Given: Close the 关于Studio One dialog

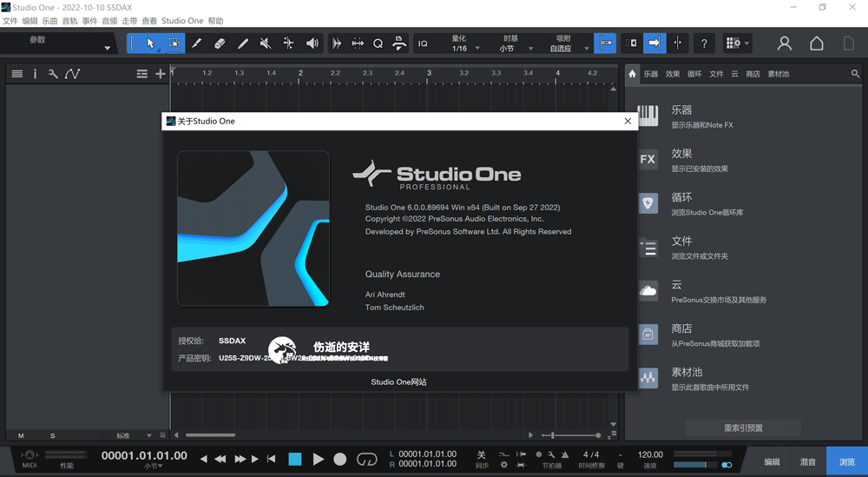Looking at the screenshot, I should click(628, 122).
